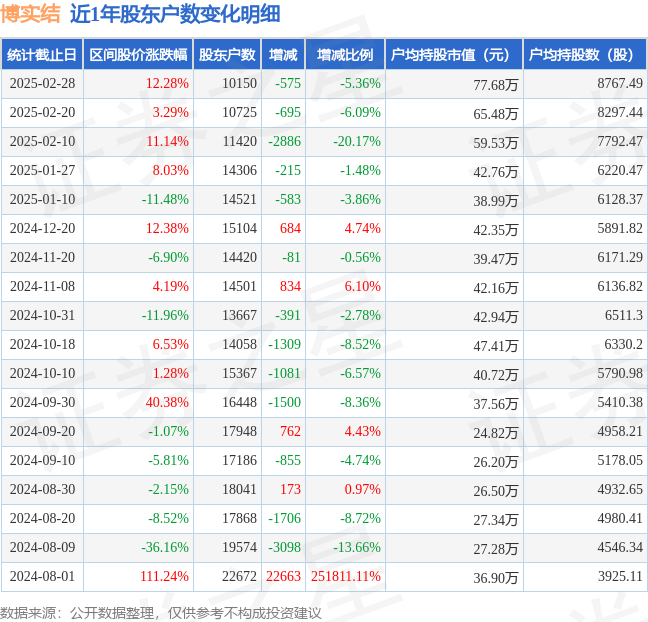Click the 户均持股数（股） column header

click(585, 55)
